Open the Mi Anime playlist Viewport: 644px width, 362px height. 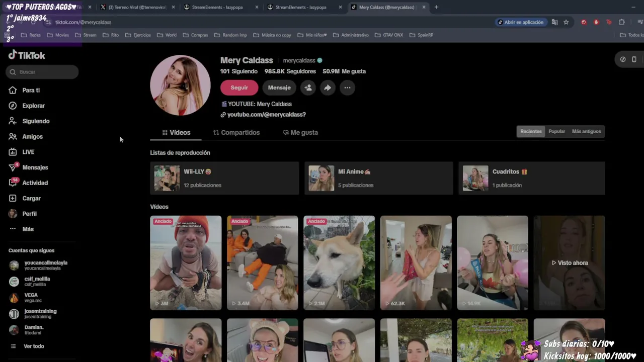click(378, 178)
